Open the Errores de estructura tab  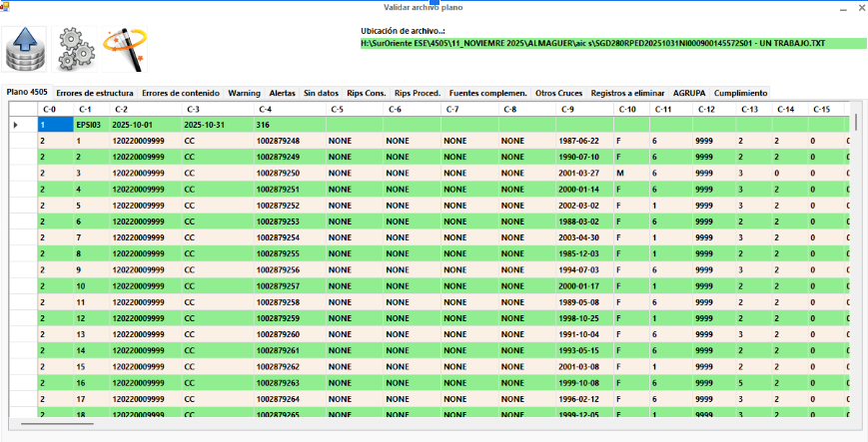pyautogui.click(x=94, y=93)
